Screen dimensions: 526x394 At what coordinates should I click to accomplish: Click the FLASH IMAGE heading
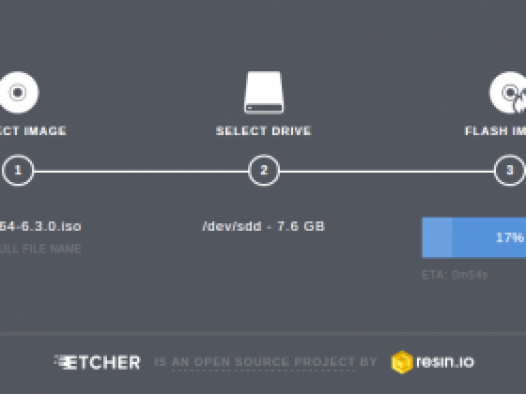495,130
